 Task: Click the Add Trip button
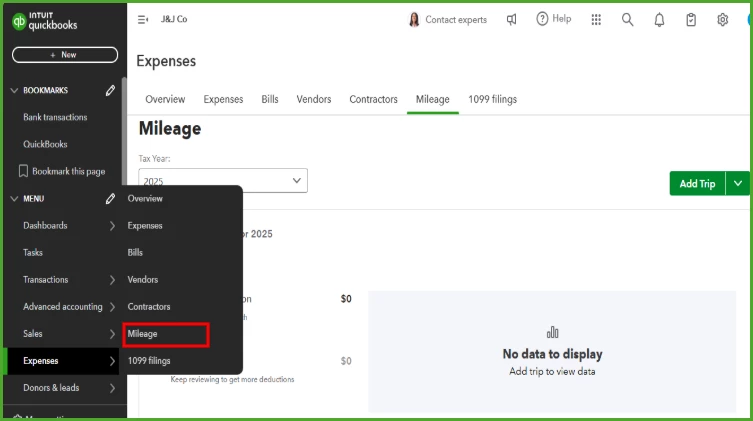[x=697, y=183]
